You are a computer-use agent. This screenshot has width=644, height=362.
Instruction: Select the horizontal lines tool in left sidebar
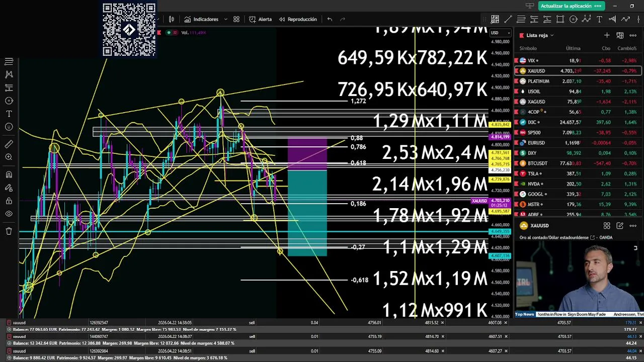[x=9, y=61]
